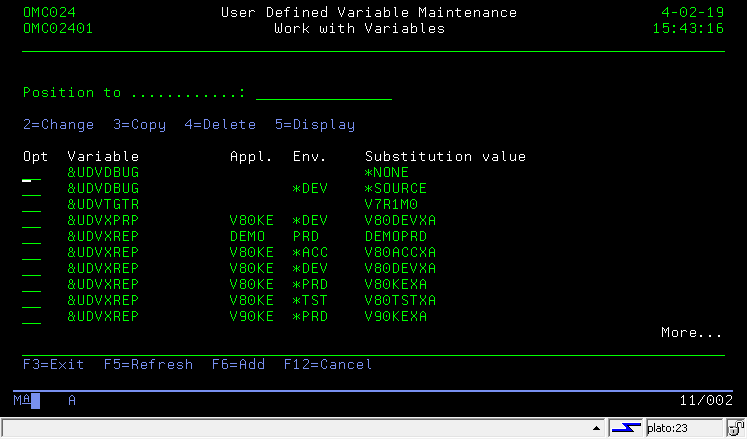The height and width of the screenshot is (439, 747).
Task: Click the More... indicator
Action: (x=691, y=333)
